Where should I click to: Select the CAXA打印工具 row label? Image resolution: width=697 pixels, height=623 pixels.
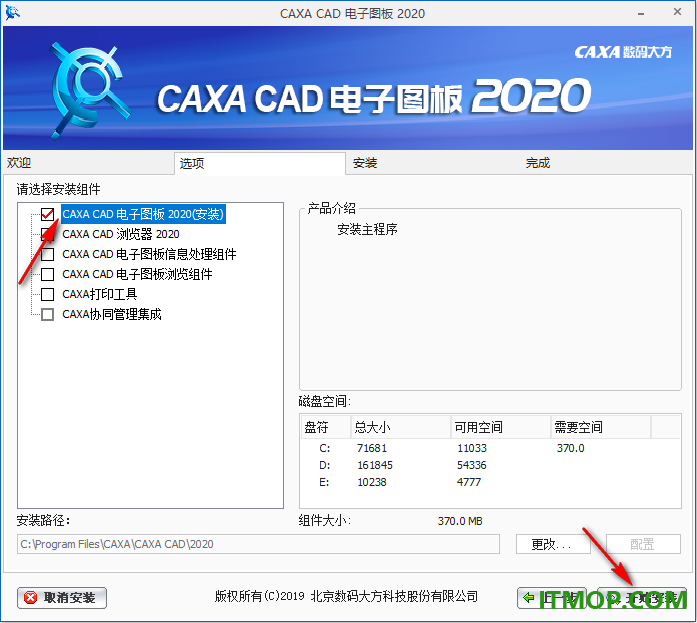[100, 294]
